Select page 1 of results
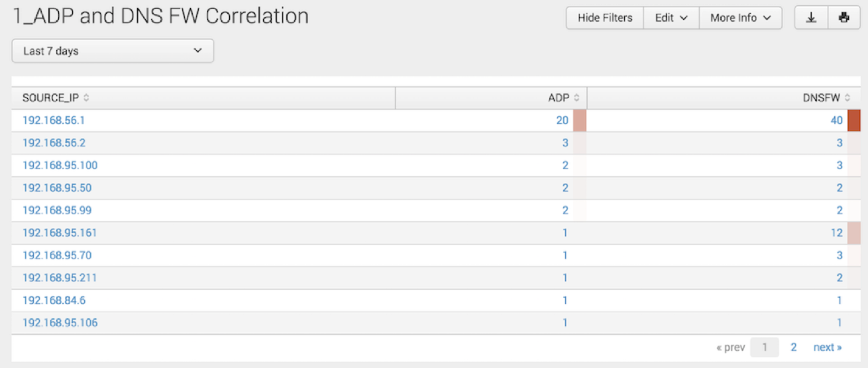Viewport: 868px width, 368px height. (x=764, y=347)
